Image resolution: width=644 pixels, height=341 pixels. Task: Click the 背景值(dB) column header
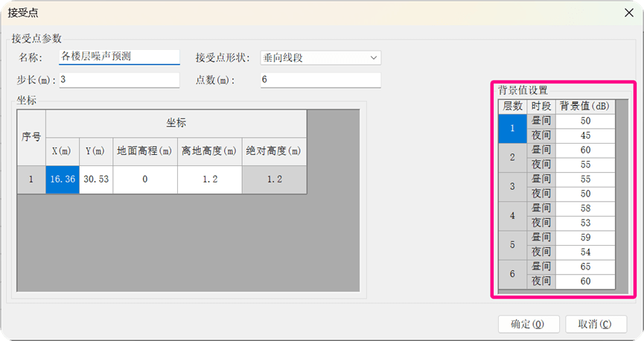(x=585, y=106)
